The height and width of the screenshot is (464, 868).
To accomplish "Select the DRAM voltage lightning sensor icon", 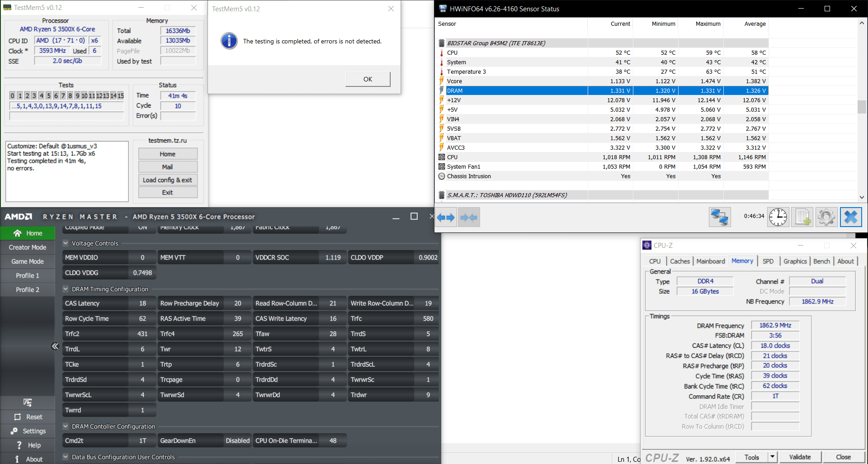I will tap(442, 90).
